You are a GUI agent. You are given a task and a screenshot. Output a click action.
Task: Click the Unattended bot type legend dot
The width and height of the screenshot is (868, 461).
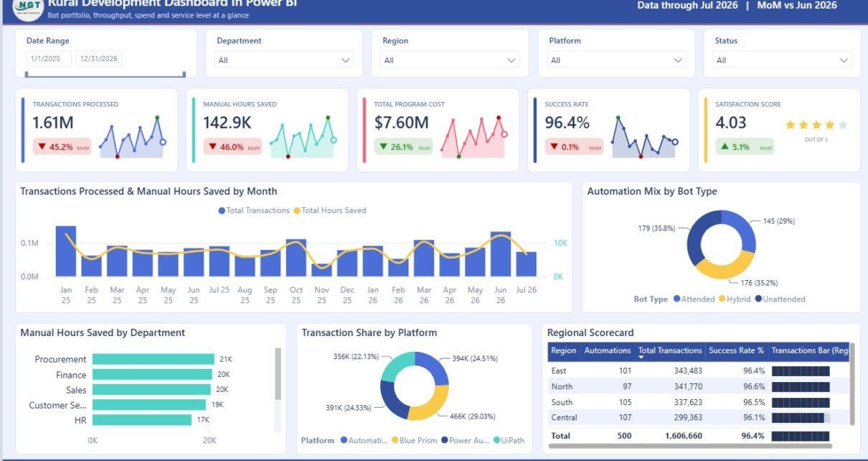coord(758,299)
